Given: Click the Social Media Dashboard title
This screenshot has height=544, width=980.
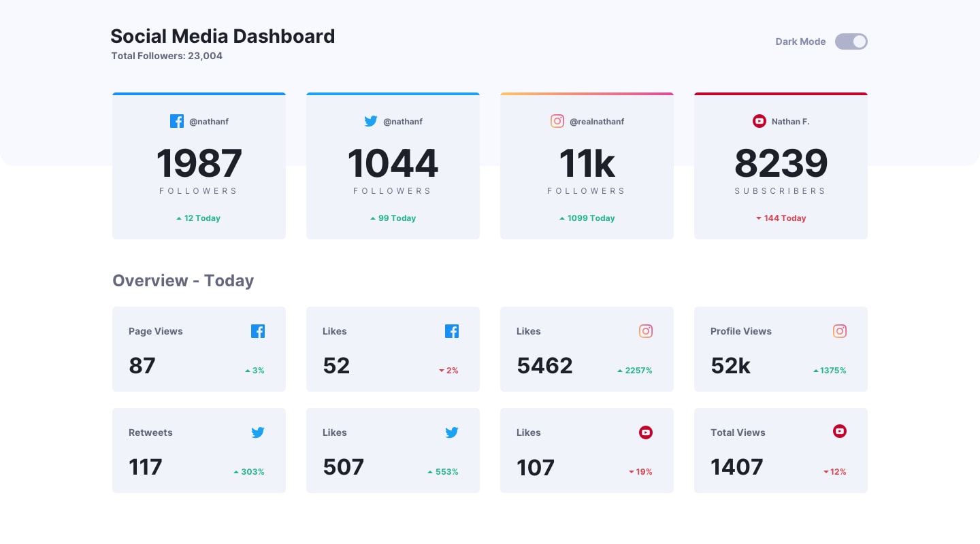Looking at the screenshot, I should tap(223, 36).
